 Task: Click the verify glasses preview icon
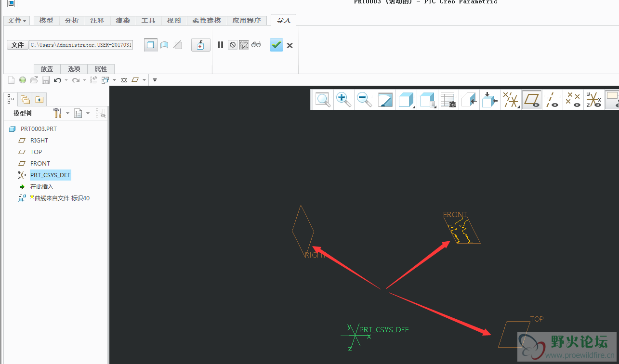click(256, 45)
